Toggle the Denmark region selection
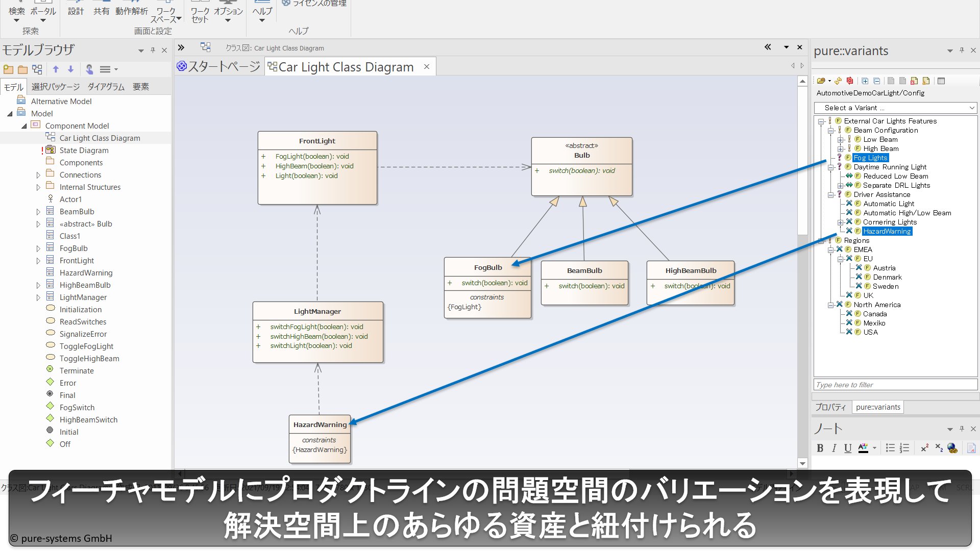The height and width of the screenshot is (551, 980). click(859, 277)
